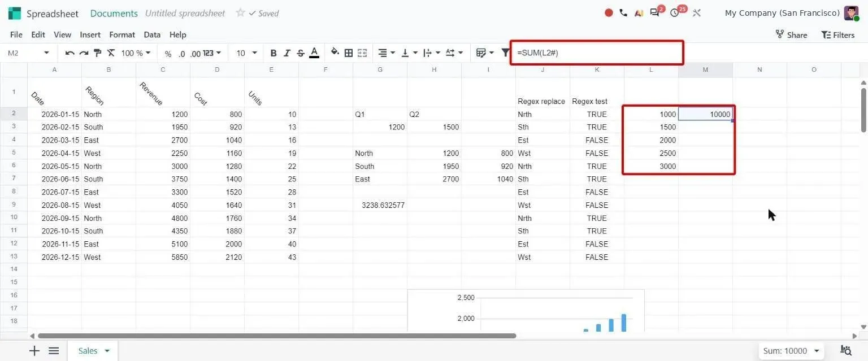Image resolution: width=868 pixels, height=361 pixels.
Task: Toggle strikethrough formatting
Action: (x=301, y=53)
